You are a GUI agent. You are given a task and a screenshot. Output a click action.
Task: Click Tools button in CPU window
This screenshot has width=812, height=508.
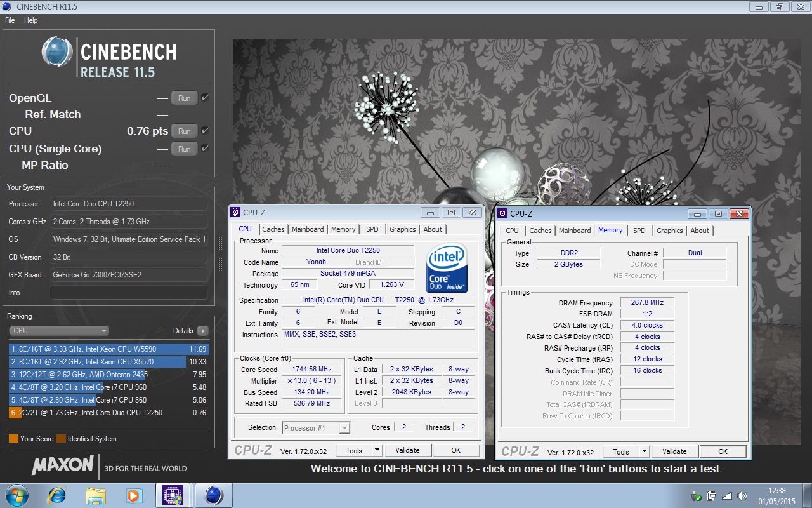[354, 450]
